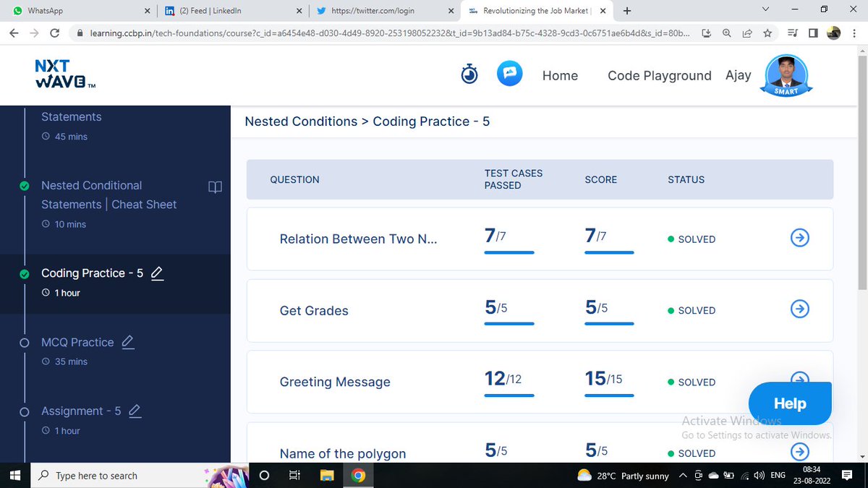Click the Windows taskbar search box
Image resolution: width=868 pixels, height=488 pixels.
tap(140, 476)
